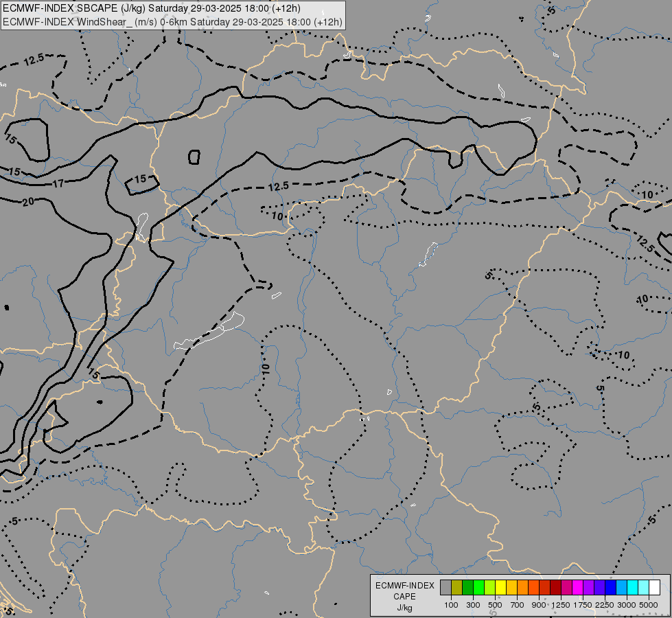This screenshot has width=672, height=618.
Task: Click the 300 tick label on the legend
Action: click(x=473, y=605)
